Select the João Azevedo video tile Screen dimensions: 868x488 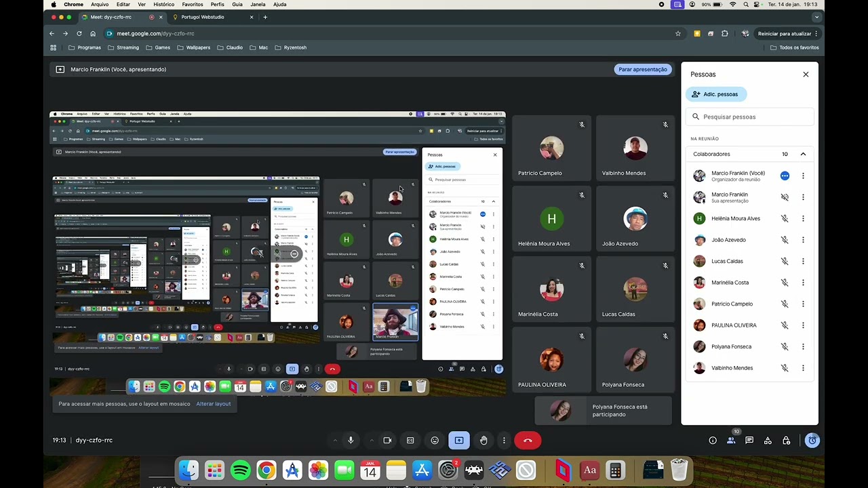coord(635,220)
